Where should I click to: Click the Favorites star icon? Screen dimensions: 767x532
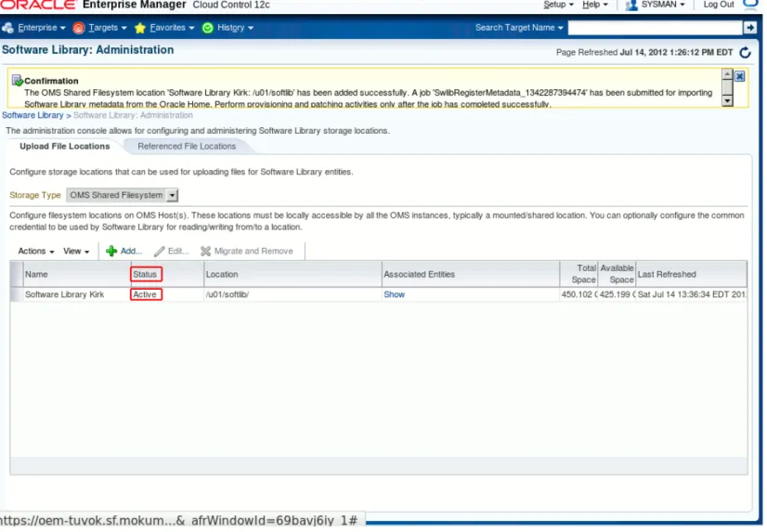click(x=140, y=28)
